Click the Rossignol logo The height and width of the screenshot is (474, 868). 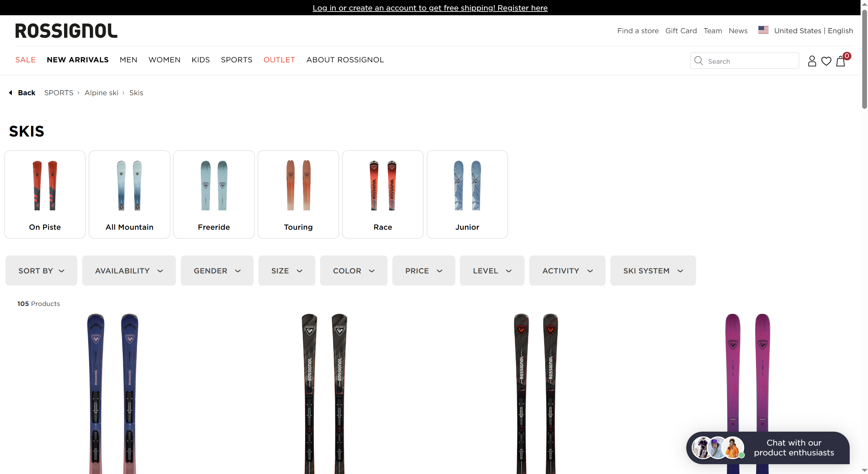click(x=66, y=30)
